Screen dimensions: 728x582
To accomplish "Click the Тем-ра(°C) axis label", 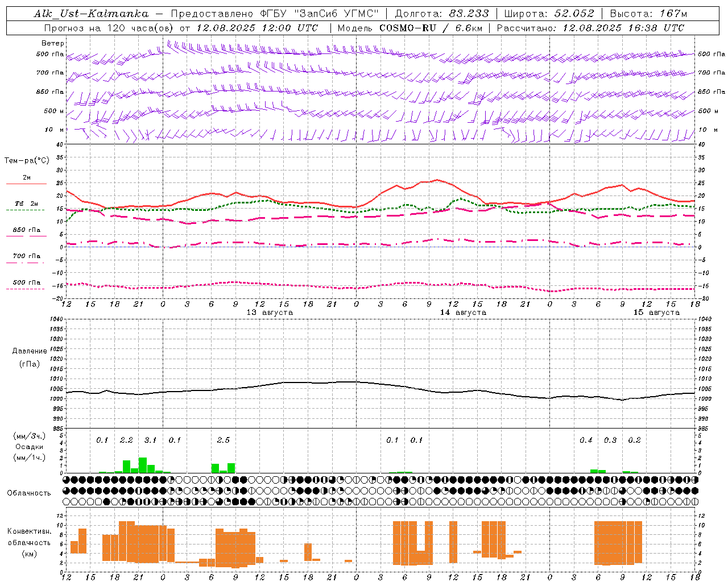I will (27, 161).
